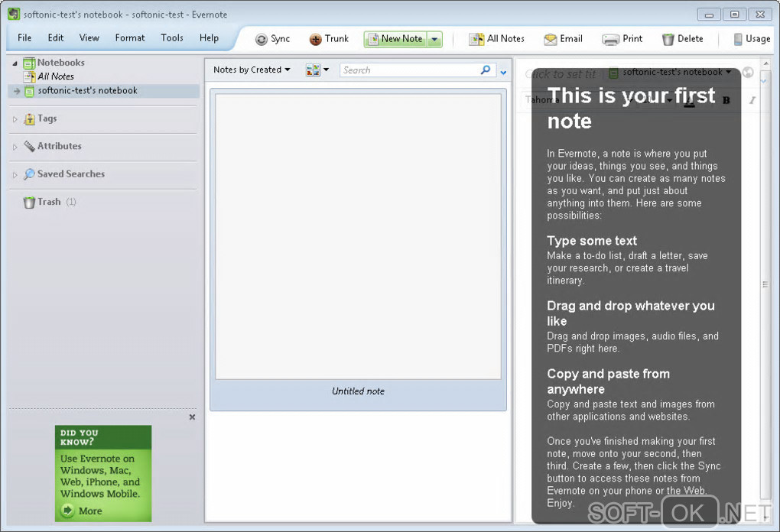Image resolution: width=780 pixels, height=532 pixels.
Task: Click the Saved Searches magnifier icon
Action: pyautogui.click(x=29, y=174)
